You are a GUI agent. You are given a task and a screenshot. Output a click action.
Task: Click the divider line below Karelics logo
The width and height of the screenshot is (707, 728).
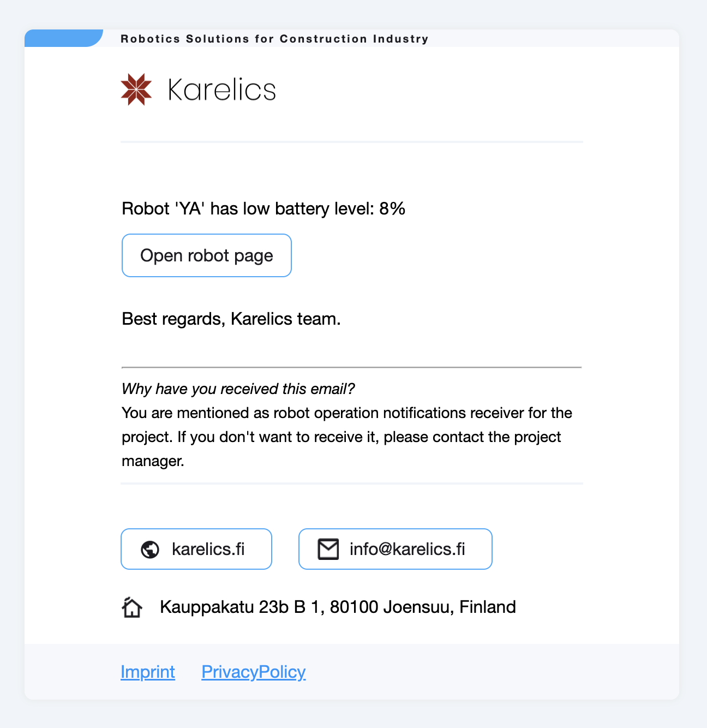click(352, 142)
